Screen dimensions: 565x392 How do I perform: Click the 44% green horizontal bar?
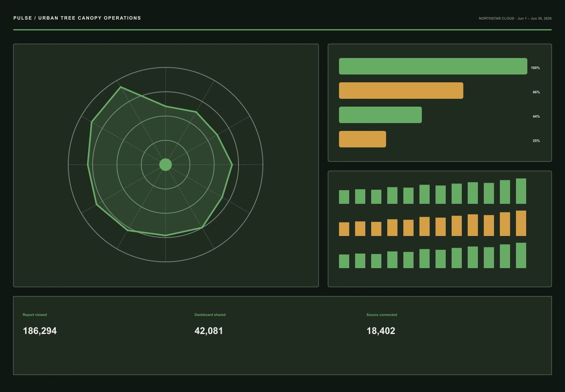[380, 115]
